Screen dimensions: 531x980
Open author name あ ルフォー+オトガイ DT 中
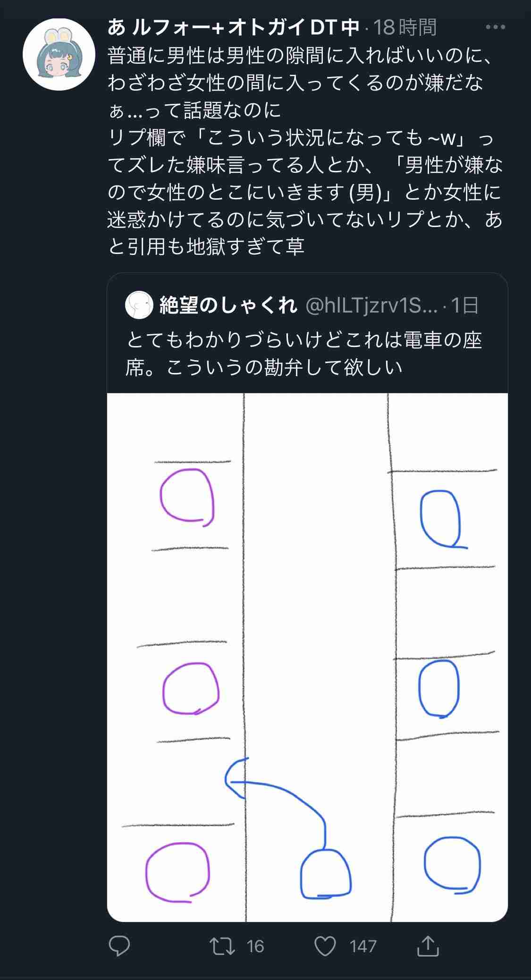(x=234, y=27)
